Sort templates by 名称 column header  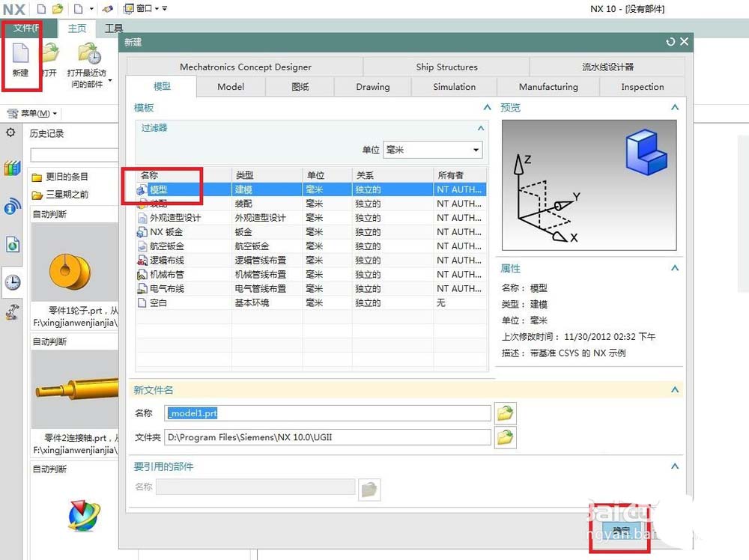(x=184, y=174)
